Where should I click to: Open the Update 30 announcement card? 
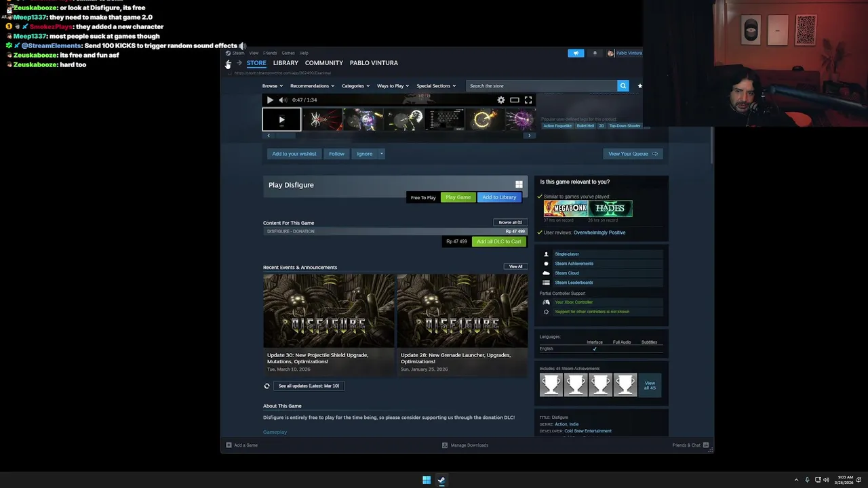click(x=328, y=324)
